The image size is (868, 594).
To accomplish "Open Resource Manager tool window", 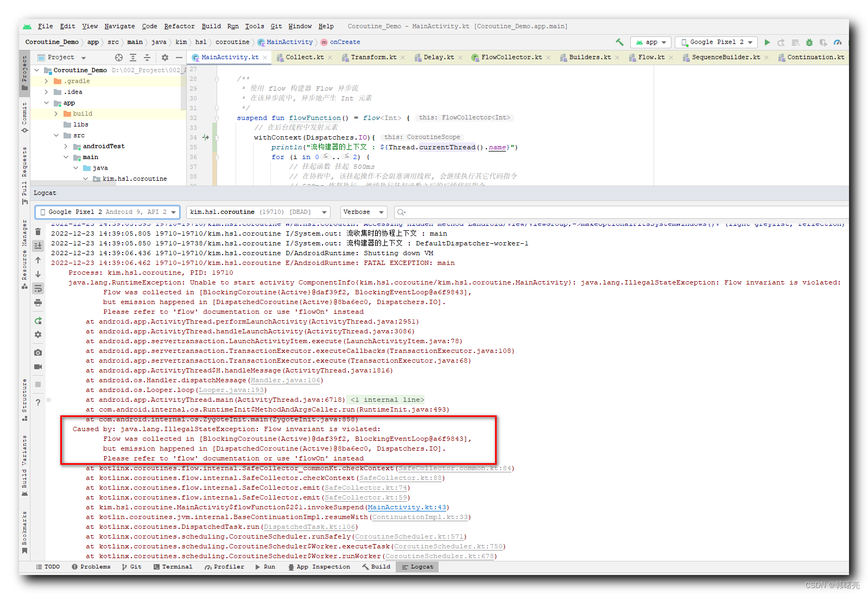I will pyautogui.click(x=24, y=254).
